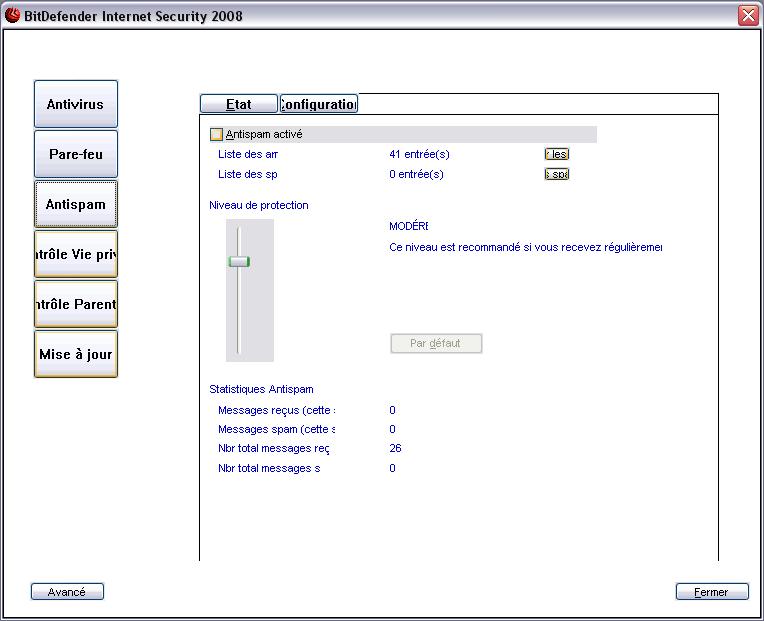764x621 pixels.
Task: Click button beside 41 entrée(s)
Action: tap(556, 154)
